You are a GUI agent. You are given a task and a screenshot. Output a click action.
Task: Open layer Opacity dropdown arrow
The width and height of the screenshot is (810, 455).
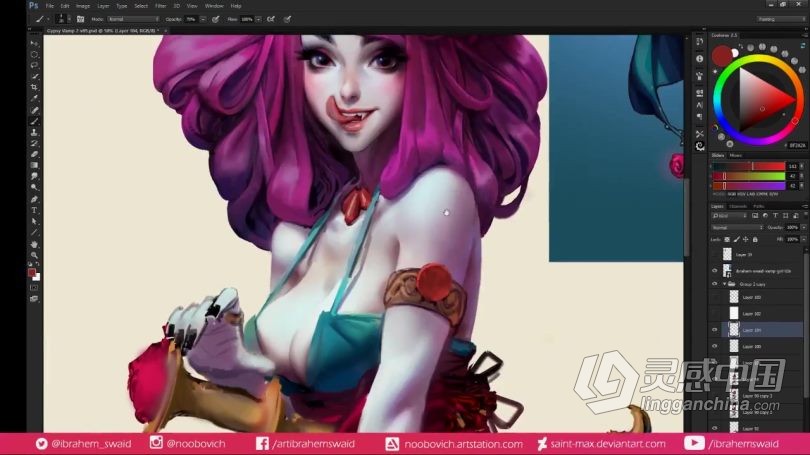click(803, 227)
